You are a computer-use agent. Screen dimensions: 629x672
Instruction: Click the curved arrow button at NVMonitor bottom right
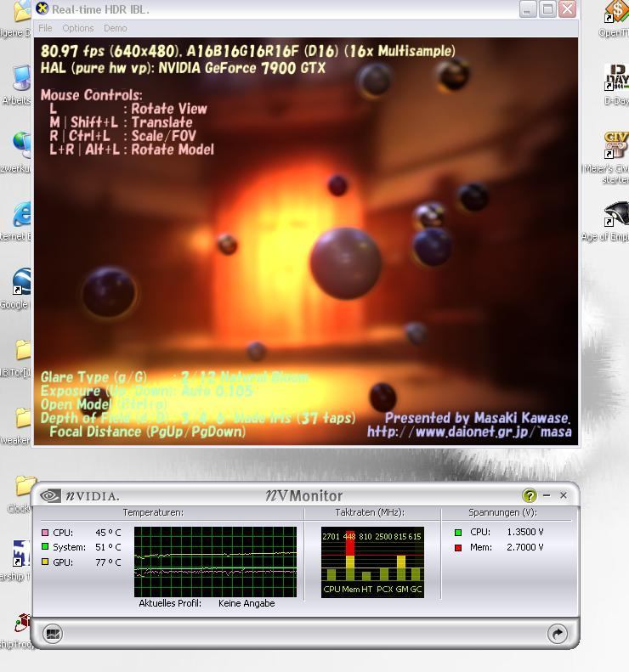(x=558, y=634)
